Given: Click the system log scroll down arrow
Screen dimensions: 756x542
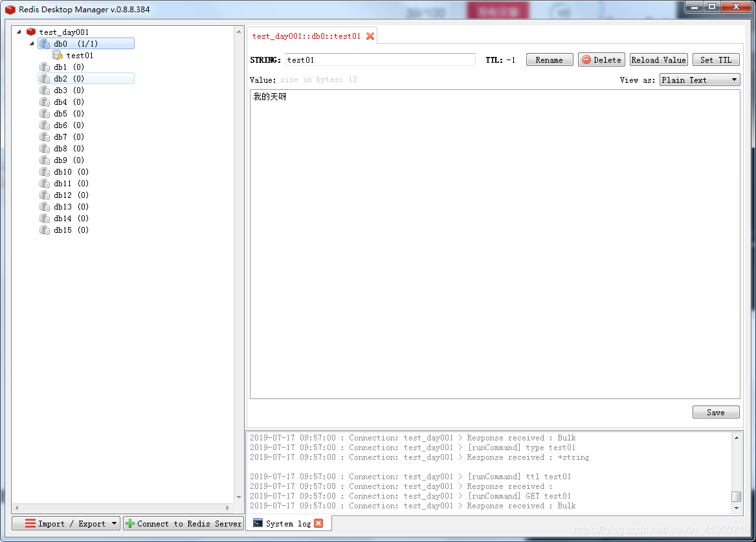Looking at the screenshot, I should [736, 508].
